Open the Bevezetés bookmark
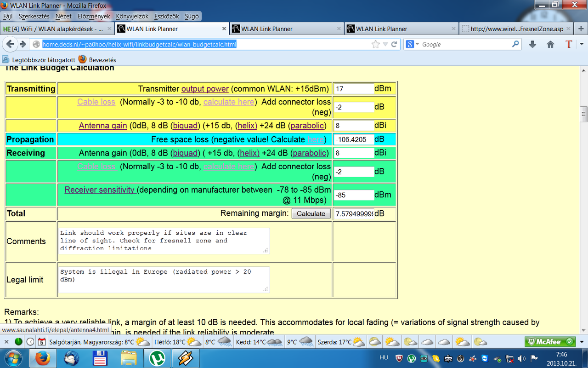The height and width of the screenshot is (368, 588). pos(97,60)
